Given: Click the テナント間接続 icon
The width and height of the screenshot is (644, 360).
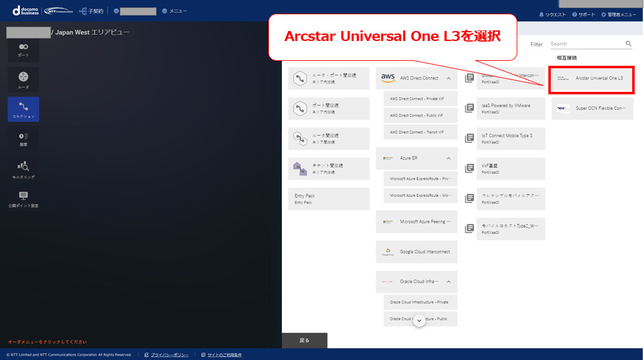Looking at the screenshot, I should tap(300, 169).
